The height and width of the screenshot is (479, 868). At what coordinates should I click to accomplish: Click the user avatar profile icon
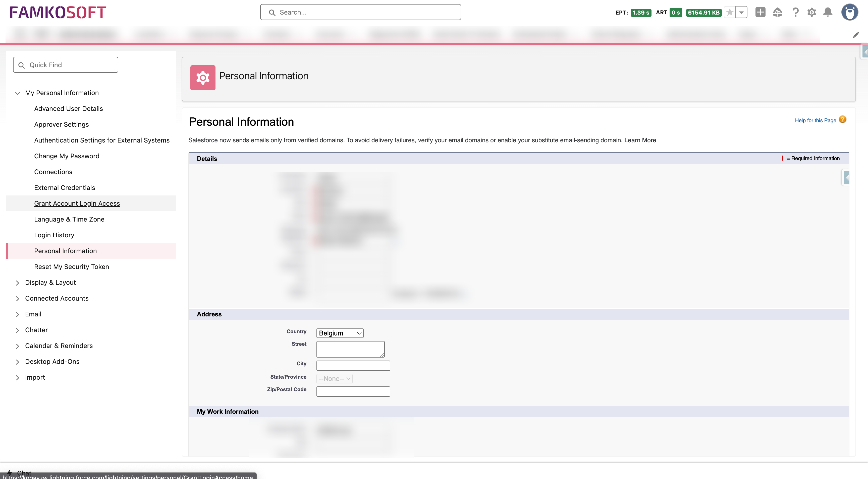tap(849, 13)
